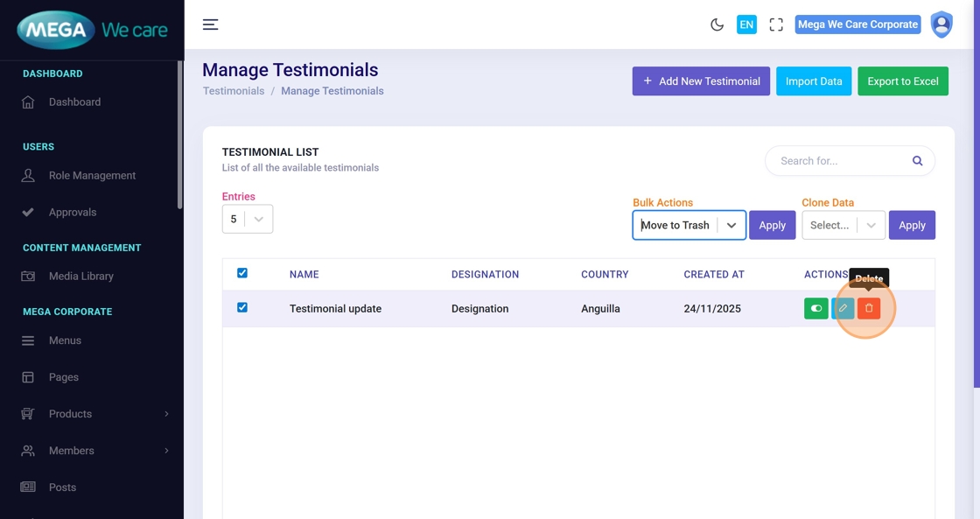Screen dimensions: 980x519
Task: Open the EN language selector
Action: (x=746, y=25)
